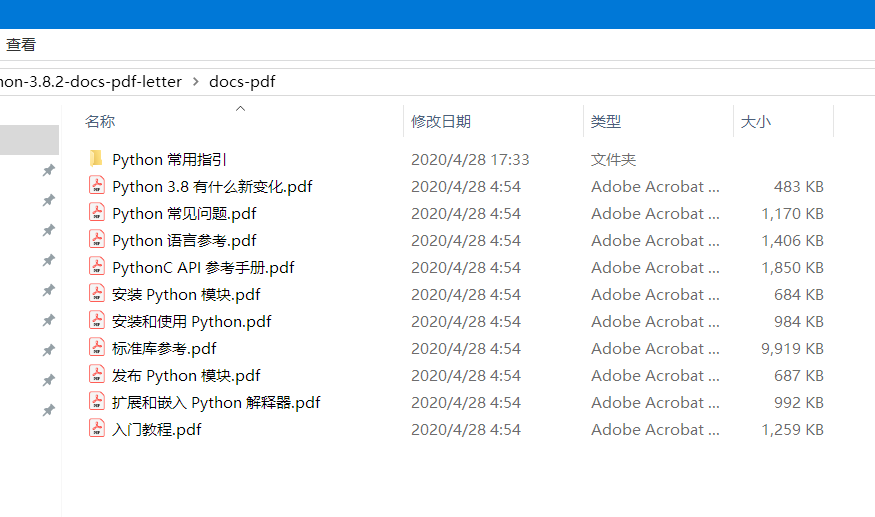Click PDF icon of Python 常见问题.pdf
Viewport: 875px width, 517px height.
[x=97, y=213]
